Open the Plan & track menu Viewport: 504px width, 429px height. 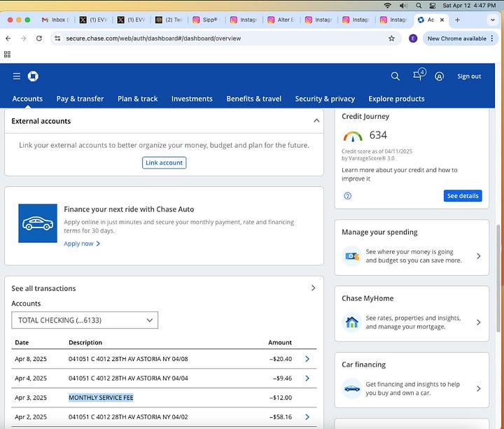[138, 99]
